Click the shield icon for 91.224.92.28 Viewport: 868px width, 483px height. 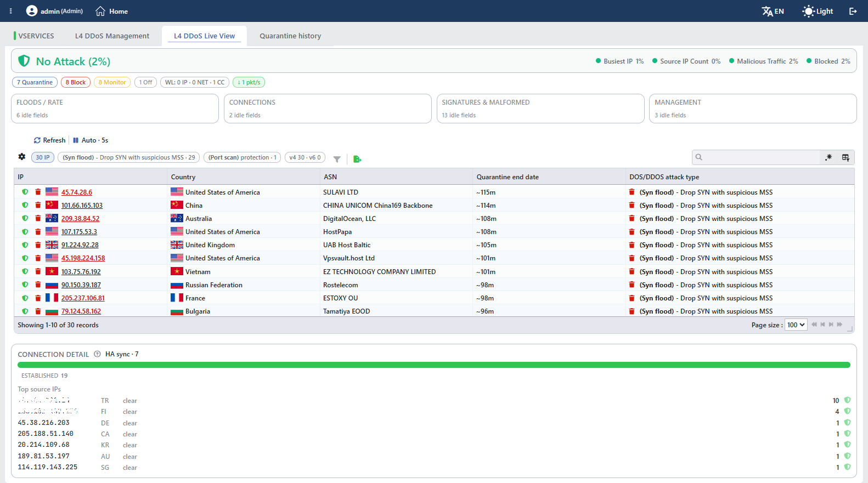[25, 245]
